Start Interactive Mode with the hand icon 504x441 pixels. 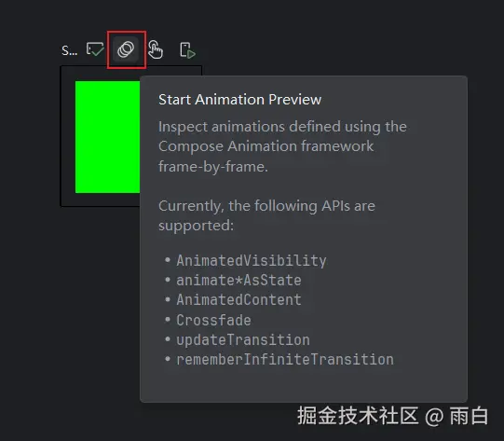156,49
